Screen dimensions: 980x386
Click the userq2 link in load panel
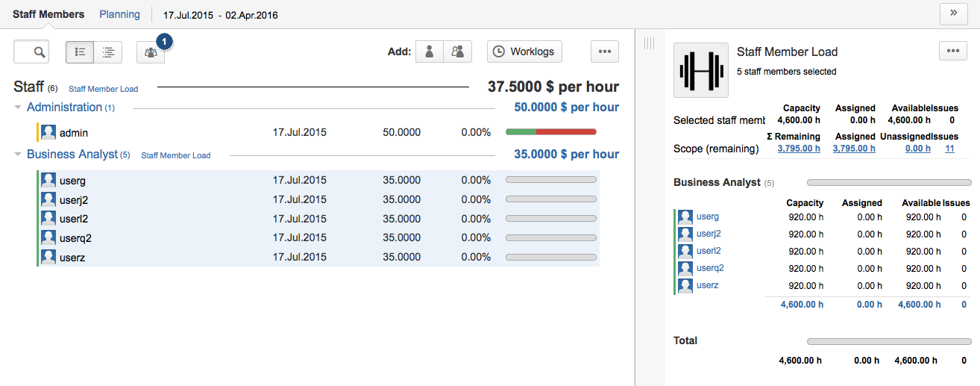(x=710, y=268)
